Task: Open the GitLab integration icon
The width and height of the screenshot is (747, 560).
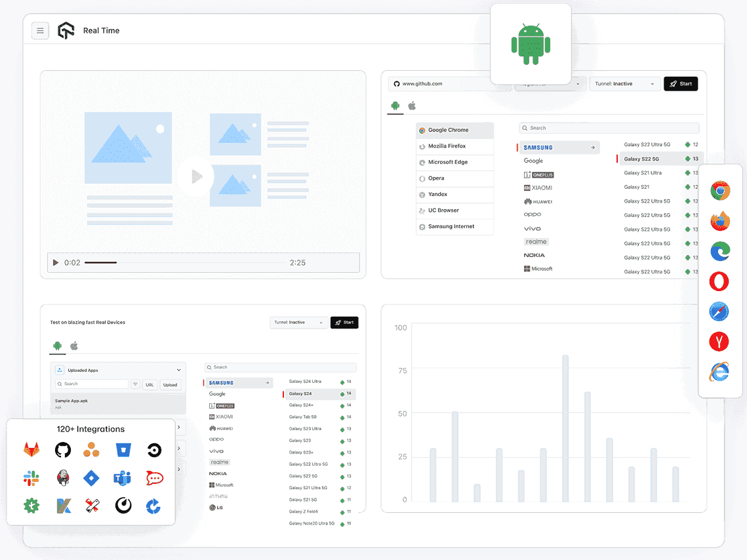Action: point(31,450)
